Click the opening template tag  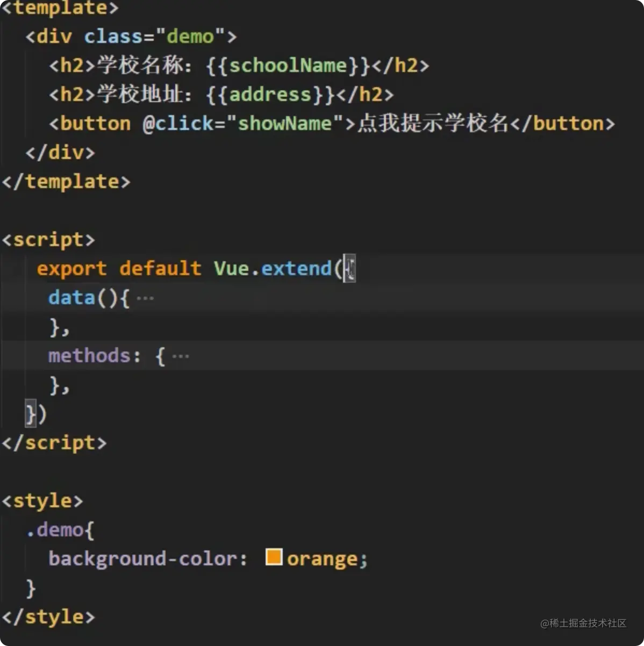coord(60,8)
